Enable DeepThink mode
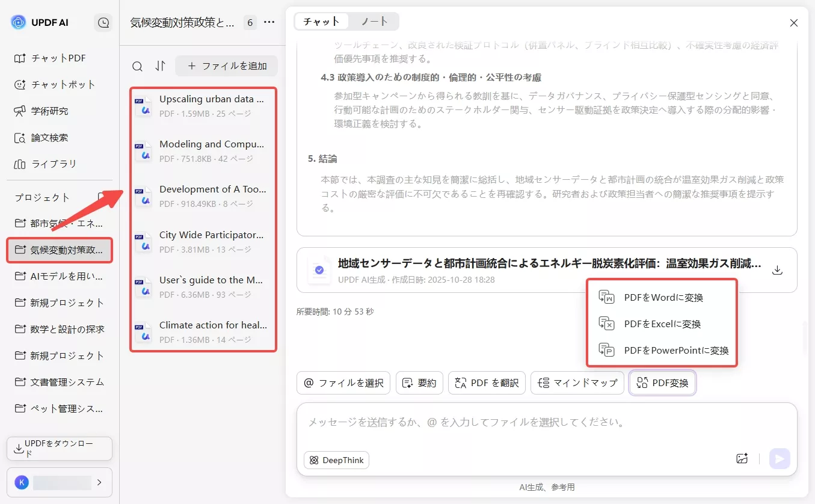 (336, 459)
